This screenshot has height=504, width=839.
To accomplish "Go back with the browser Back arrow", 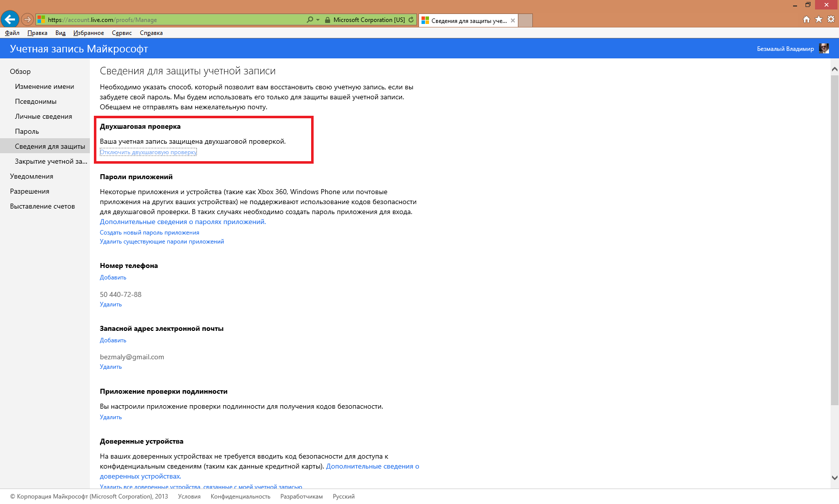I will [x=10, y=19].
